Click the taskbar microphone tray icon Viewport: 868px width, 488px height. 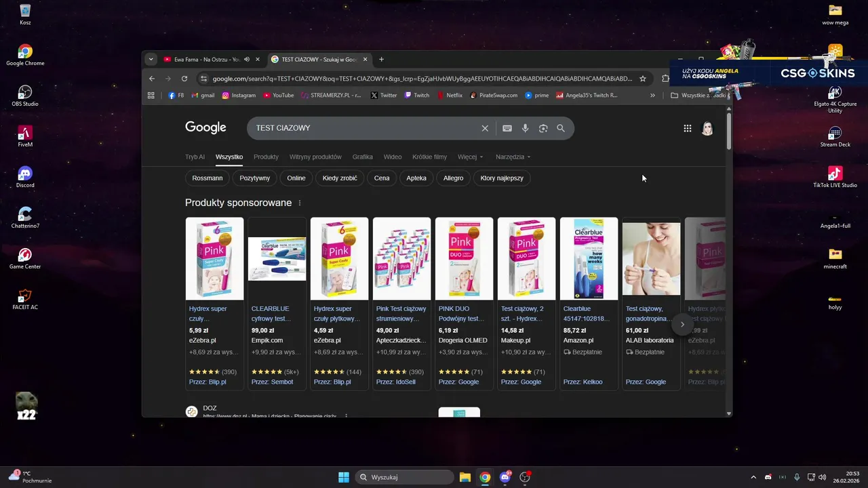coord(797,477)
